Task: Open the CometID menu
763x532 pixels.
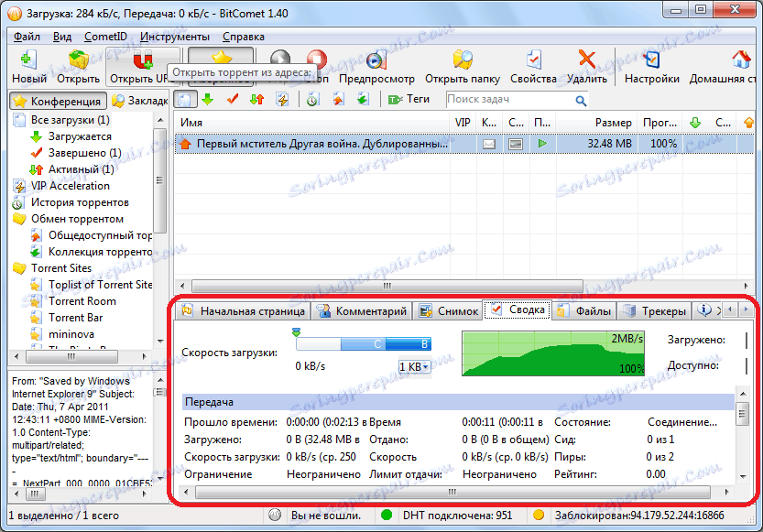Action: (105, 37)
